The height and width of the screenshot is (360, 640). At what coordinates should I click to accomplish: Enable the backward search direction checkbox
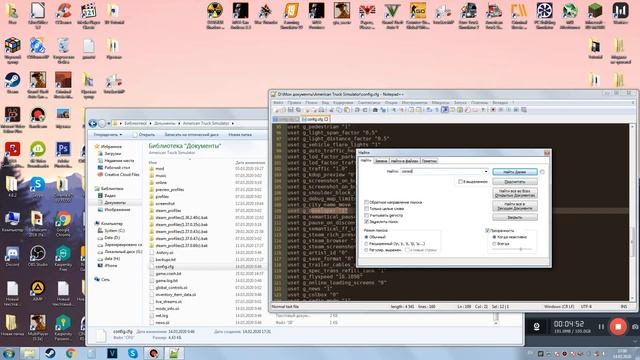367,202
